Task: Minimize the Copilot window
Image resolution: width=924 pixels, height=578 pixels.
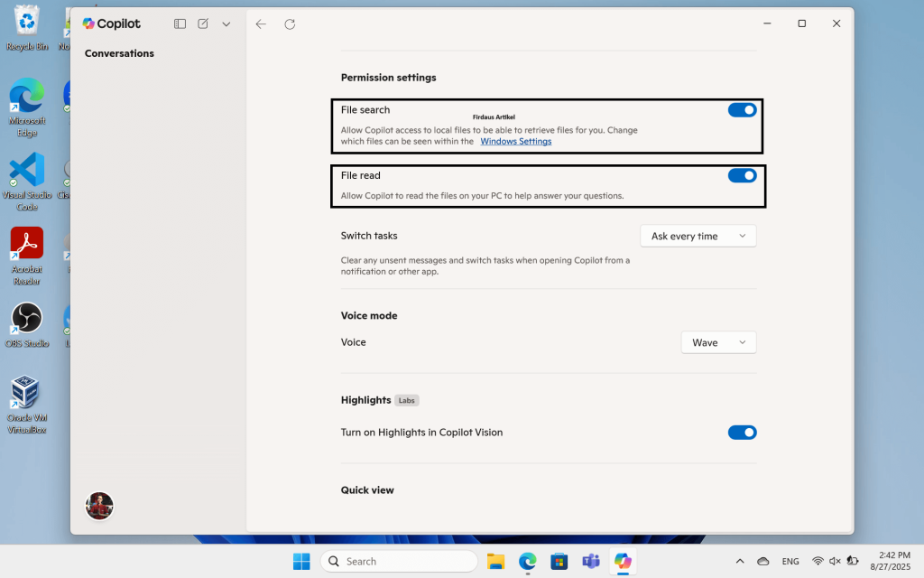Action: tap(767, 23)
